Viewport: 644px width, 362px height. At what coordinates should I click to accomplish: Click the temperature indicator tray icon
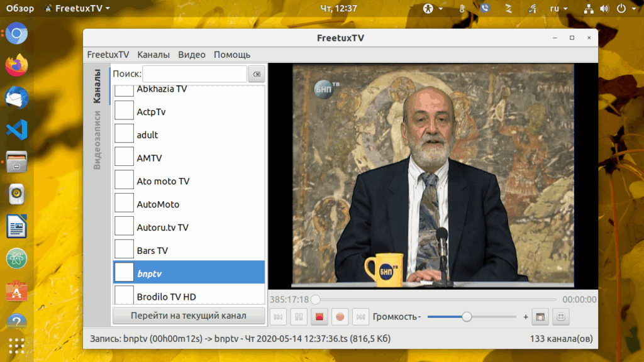click(x=462, y=9)
